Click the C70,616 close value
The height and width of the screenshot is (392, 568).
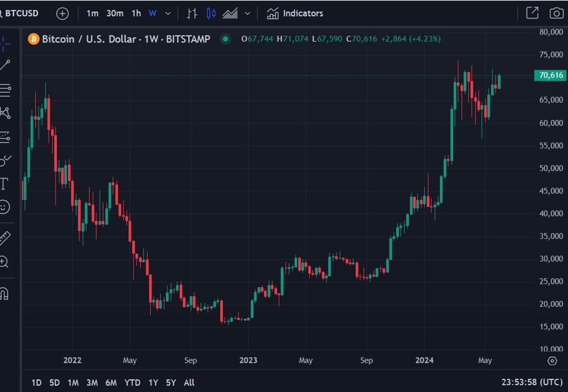(x=362, y=39)
